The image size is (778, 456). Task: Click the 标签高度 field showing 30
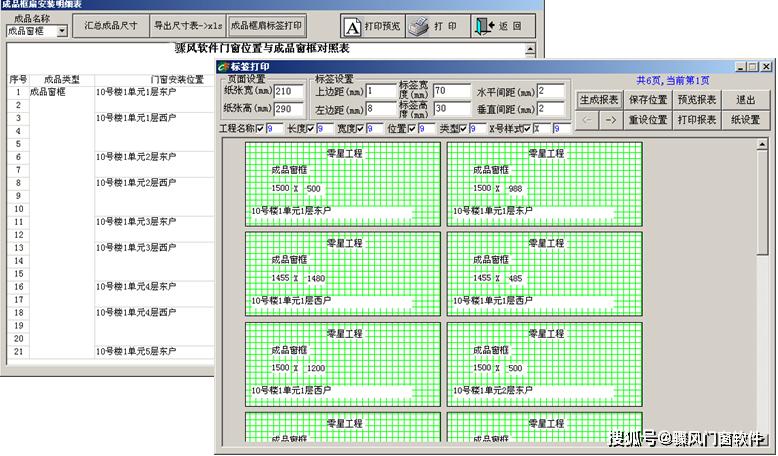452,109
